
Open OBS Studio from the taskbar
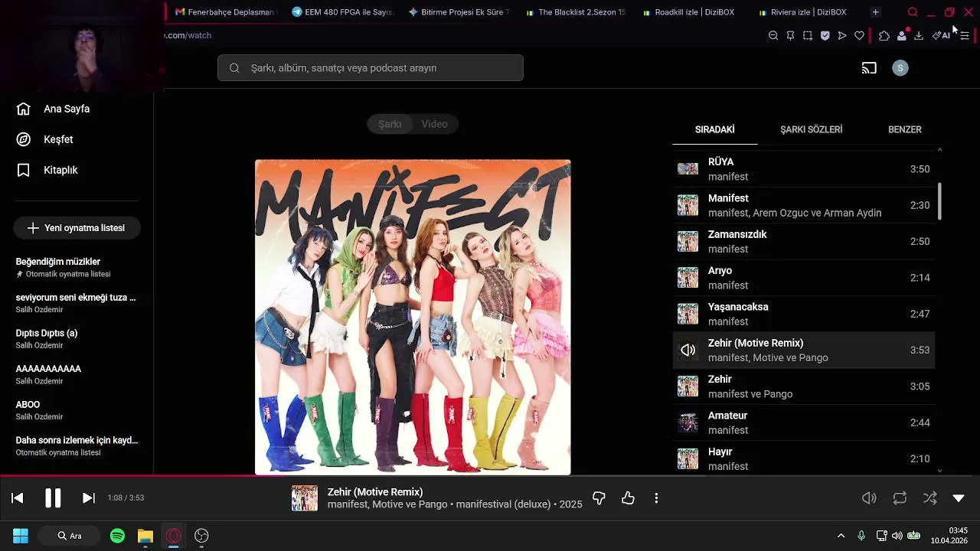click(201, 536)
